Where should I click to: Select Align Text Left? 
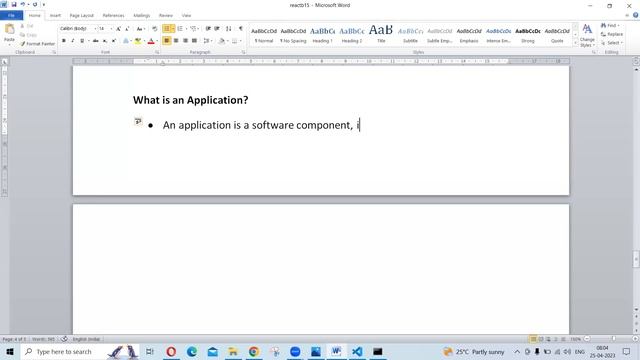click(167, 41)
